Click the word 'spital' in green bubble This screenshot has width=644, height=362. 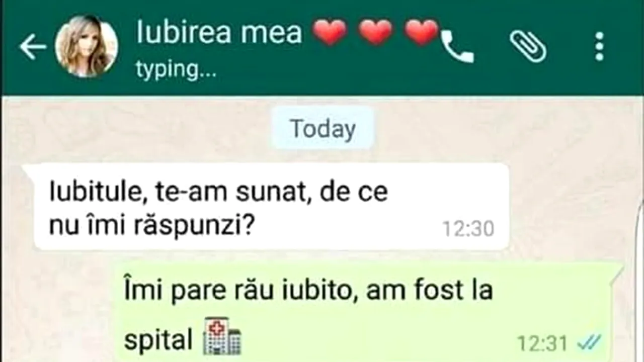(x=158, y=340)
